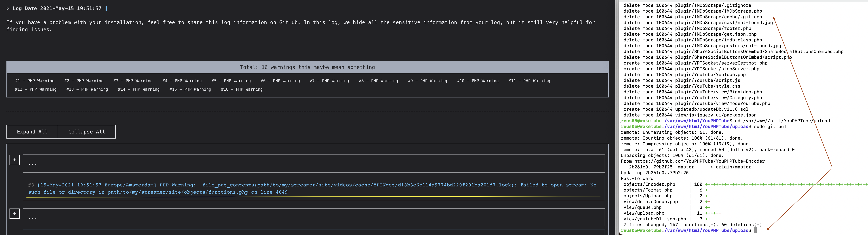Open the #3 – PHP Warning link
The image size is (868, 235).
click(133, 81)
